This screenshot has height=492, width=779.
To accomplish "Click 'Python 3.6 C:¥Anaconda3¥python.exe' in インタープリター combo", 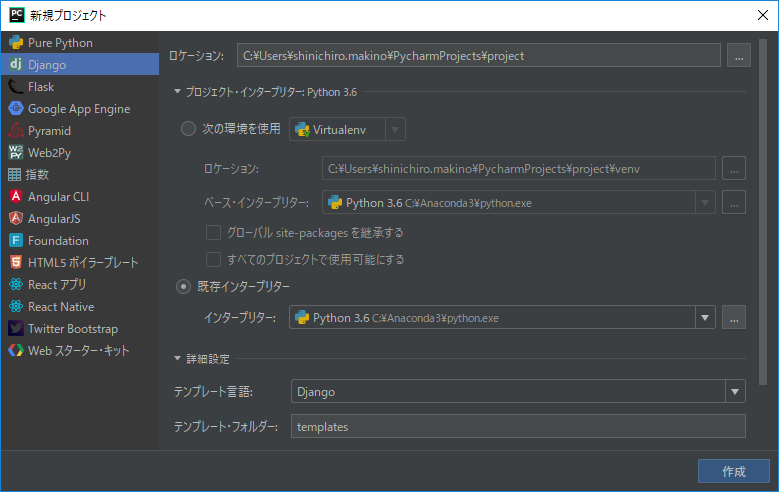I will [x=405, y=318].
